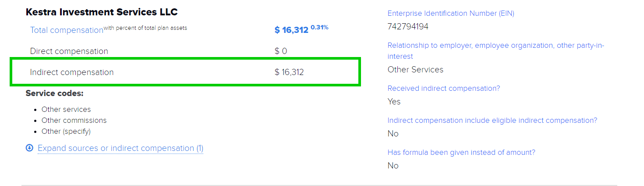Select the Direct compensation row label

[x=69, y=51]
